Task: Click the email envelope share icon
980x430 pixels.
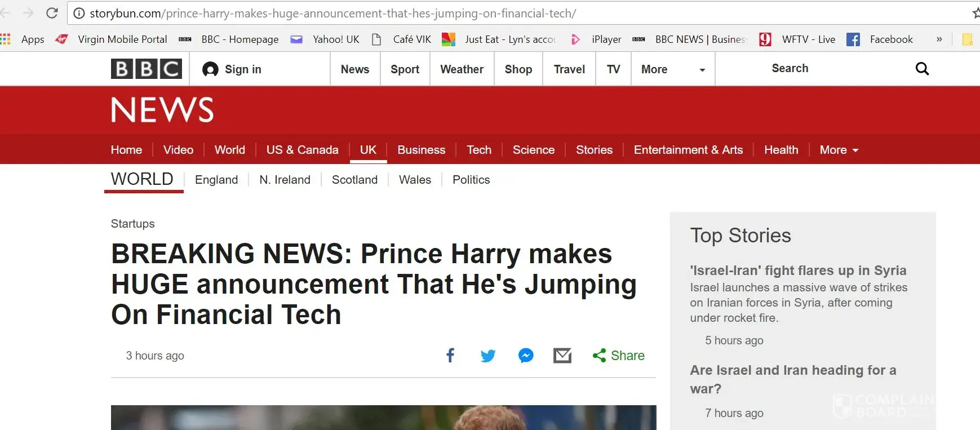Action: coord(562,356)
